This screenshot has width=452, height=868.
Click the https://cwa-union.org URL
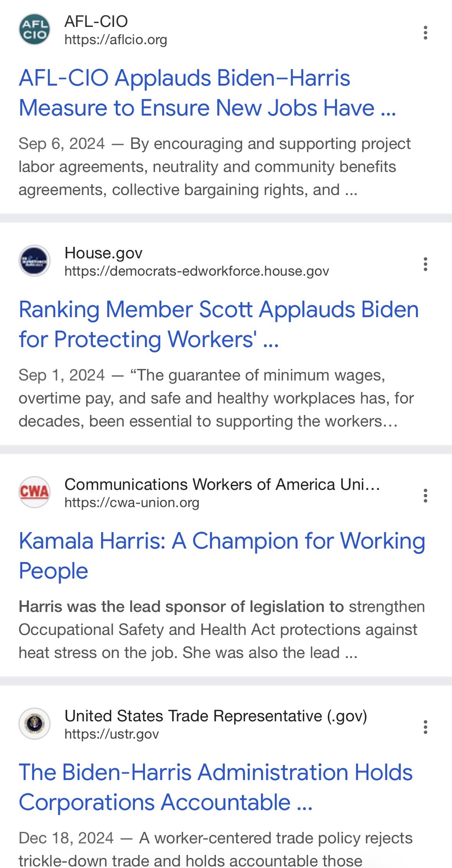coord(131,503)
